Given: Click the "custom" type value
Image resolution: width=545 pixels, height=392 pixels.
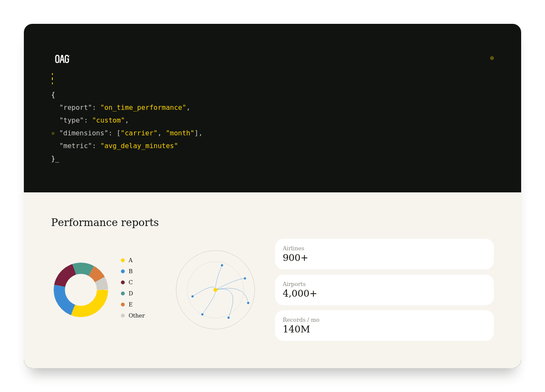Looking at the screenshot, I should click(109, 120).
